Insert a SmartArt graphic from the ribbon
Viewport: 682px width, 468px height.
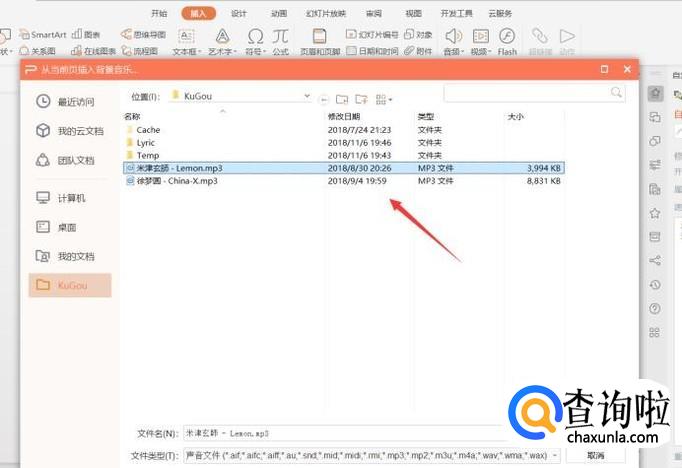[43, 35]
